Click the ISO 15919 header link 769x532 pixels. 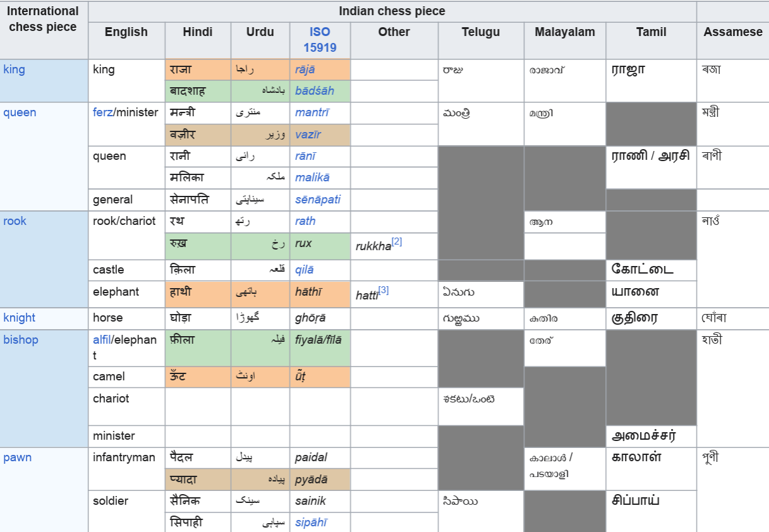click(x=320, y=40)
